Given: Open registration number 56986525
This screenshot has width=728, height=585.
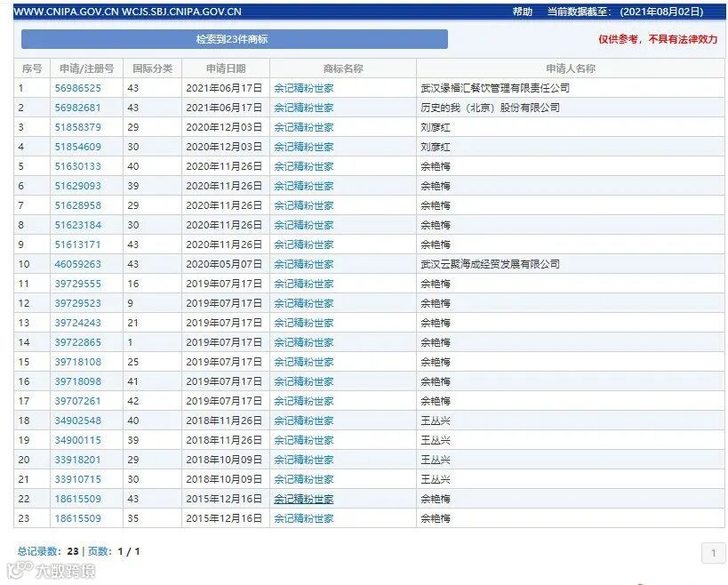Looking at the screenshot, I should pyautogui.click(x=77, y=88).
